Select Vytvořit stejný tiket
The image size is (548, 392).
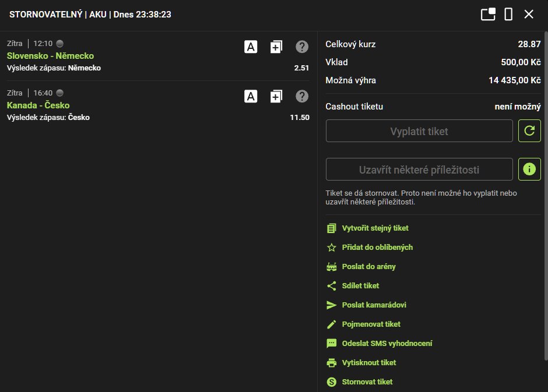(375, 228)
